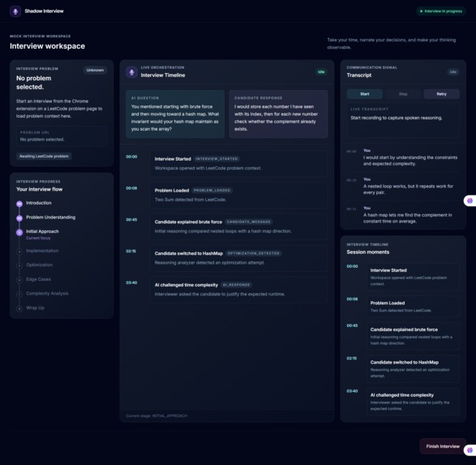Screen dimensions: 476x465
Task: Open AI challenged time complexity in Interview Timeline
Action: click(x=238, y=290)
